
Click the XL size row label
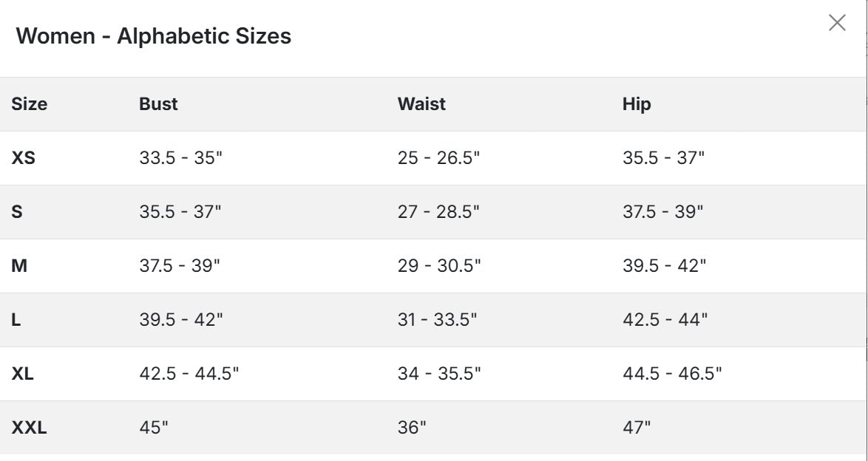point(22,374)
